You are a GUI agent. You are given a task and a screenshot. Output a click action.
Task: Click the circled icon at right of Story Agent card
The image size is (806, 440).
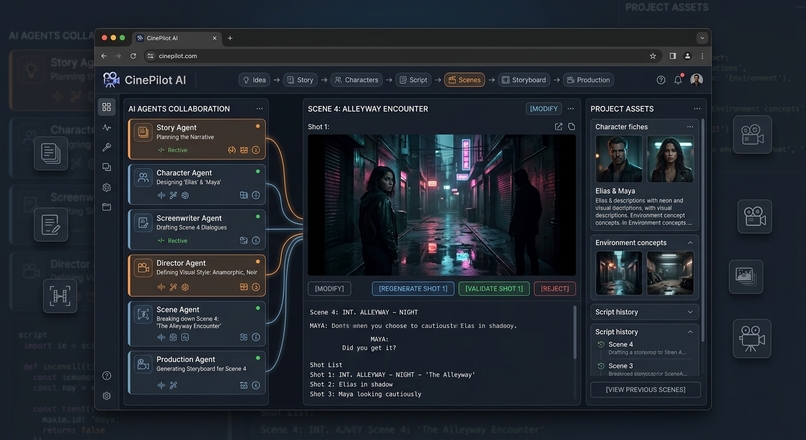256,150
